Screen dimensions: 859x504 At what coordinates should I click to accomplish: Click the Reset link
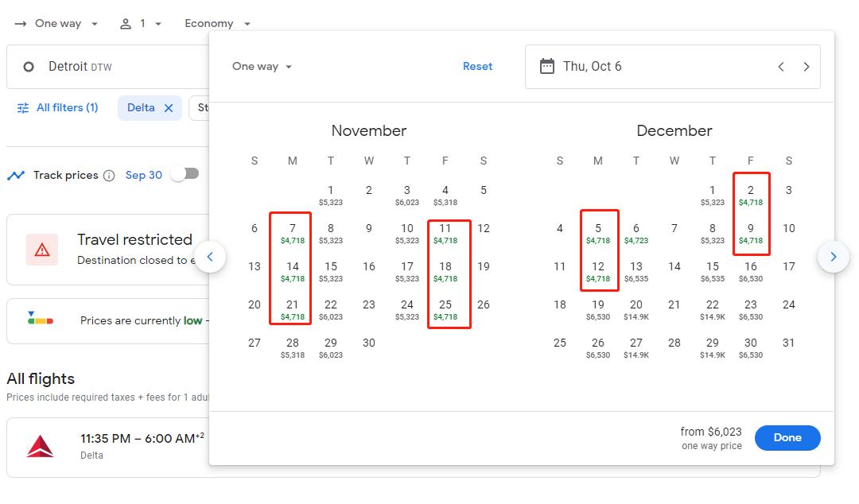tap(477, 67)
